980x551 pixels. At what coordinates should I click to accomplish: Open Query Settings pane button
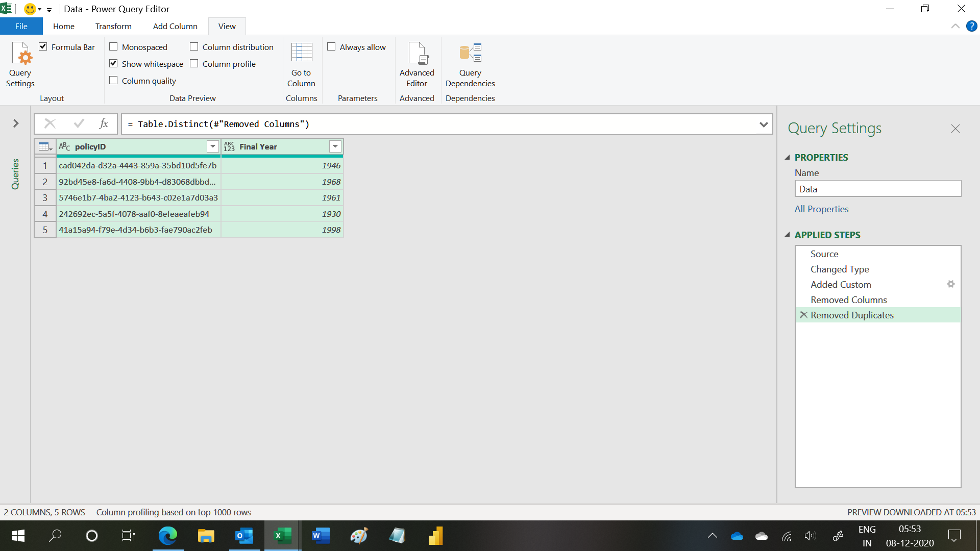(20, 65)
